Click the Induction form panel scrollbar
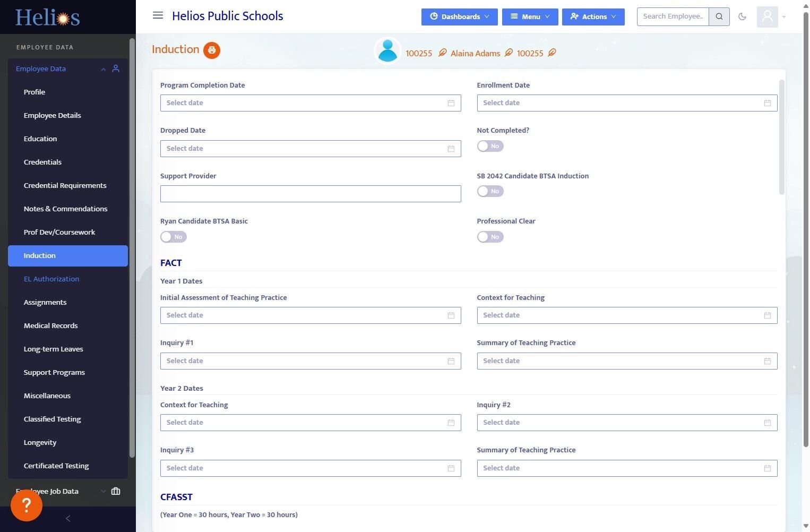810x532 pixels. coord(781,137)
